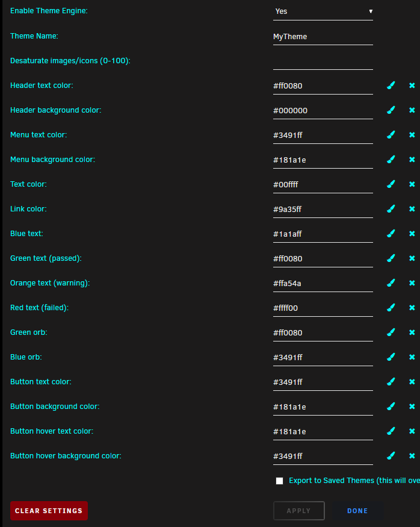The width and height of the screenshot is (420, 527).
Task: Focus the Theme Name input field
Action: [323, 37]
